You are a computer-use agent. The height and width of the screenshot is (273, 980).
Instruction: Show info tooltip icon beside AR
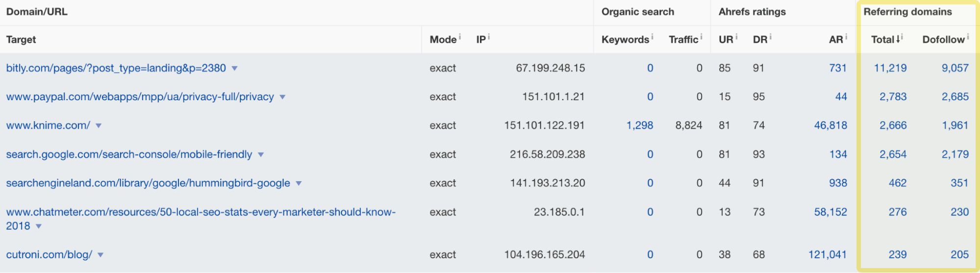click(x=846, y=37)
